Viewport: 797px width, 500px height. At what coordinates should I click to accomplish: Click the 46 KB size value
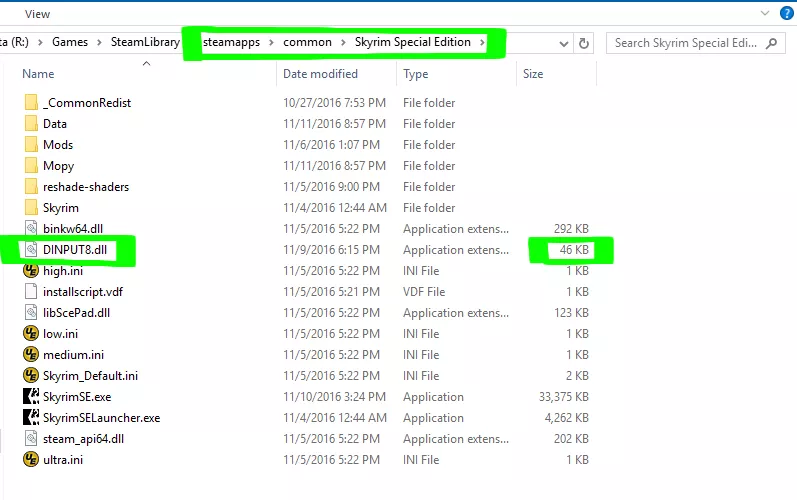click(x=574, y=250)
